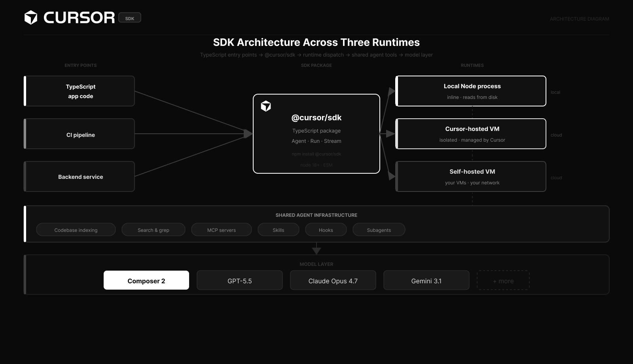Select the CI pipeline entry box
This screenshot has height=364, width=633.
coord(79,134)
